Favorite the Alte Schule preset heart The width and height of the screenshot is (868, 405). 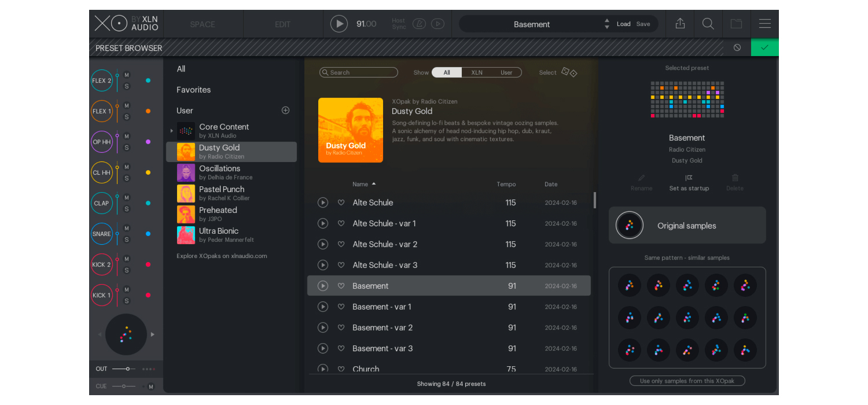point(341,203)
